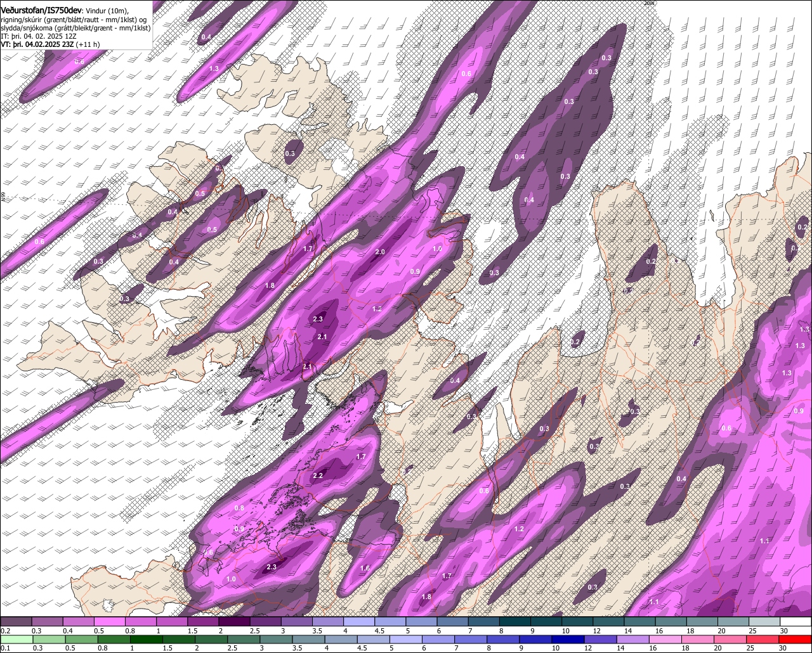Pick the top legend swatch labeled 0.2
The image size is (812, 653).
click(x=16, y=621)
